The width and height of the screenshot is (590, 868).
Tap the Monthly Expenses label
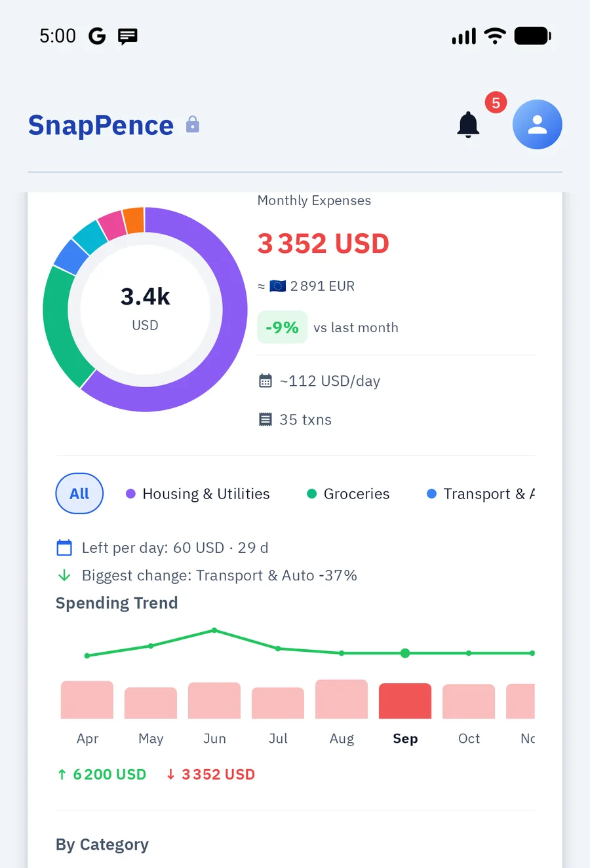[x=314, y=200]
